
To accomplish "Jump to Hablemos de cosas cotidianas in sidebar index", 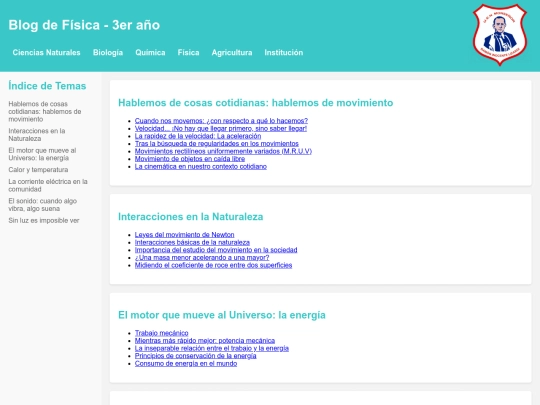I will pyautogui.click(x=45, y=112).
